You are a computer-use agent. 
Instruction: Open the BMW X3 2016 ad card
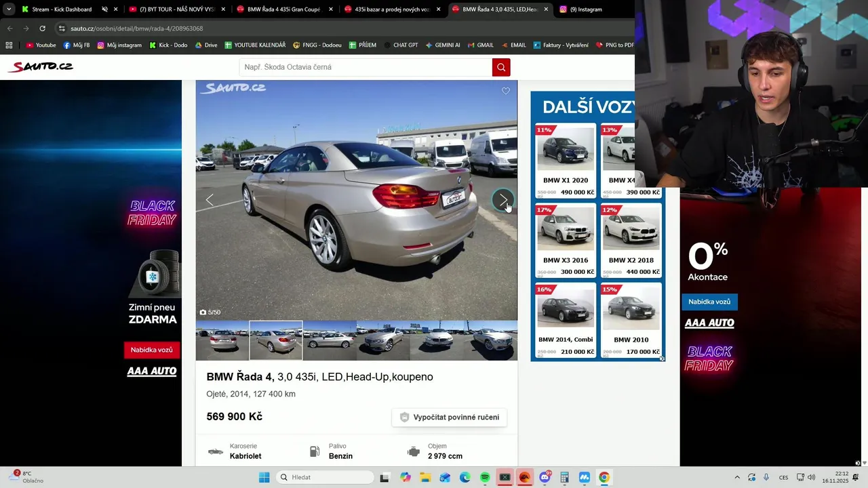(566, 241)
